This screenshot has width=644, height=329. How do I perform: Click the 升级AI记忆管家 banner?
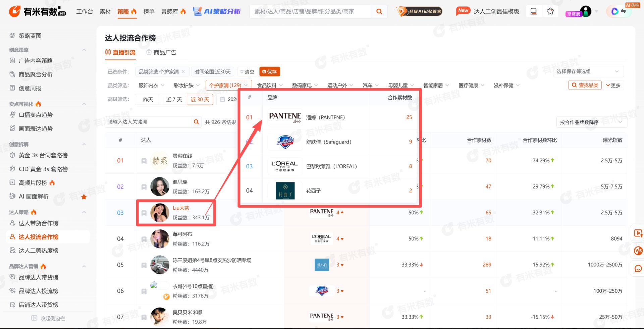coord(419,11)
